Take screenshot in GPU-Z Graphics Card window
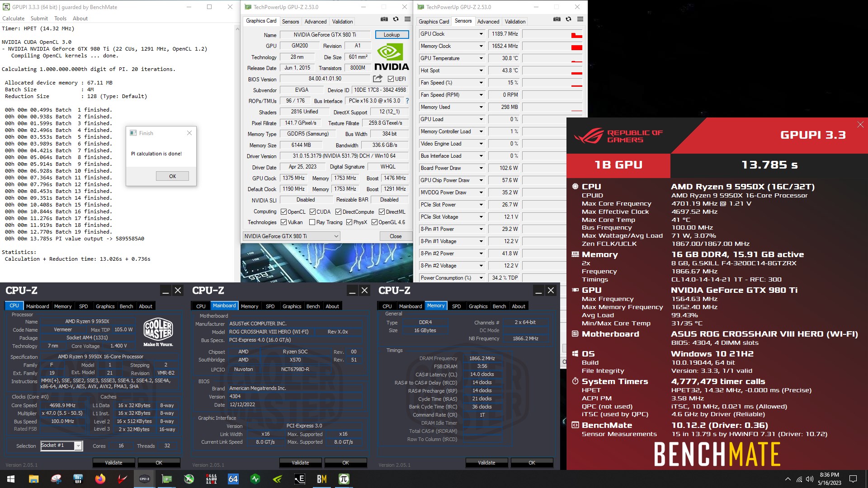The width and height of the screenshot is (868, 488). [x=384, y=19]
